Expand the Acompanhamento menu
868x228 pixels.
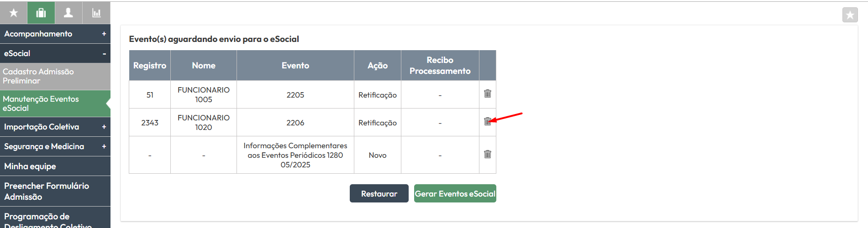pyautogui.click(x=55, y=34)
